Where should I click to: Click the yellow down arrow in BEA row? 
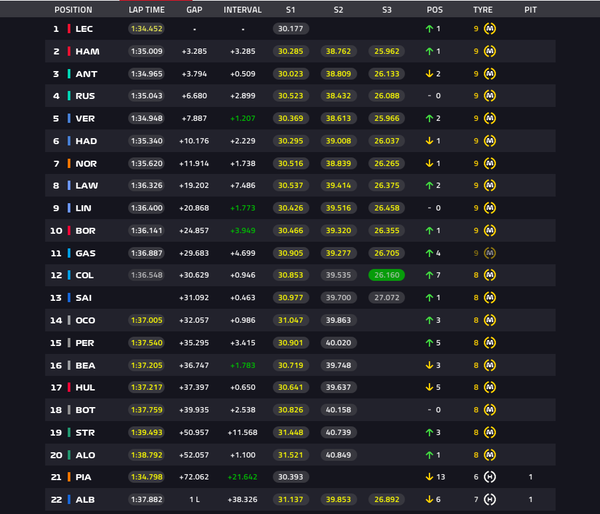(429, 366)
